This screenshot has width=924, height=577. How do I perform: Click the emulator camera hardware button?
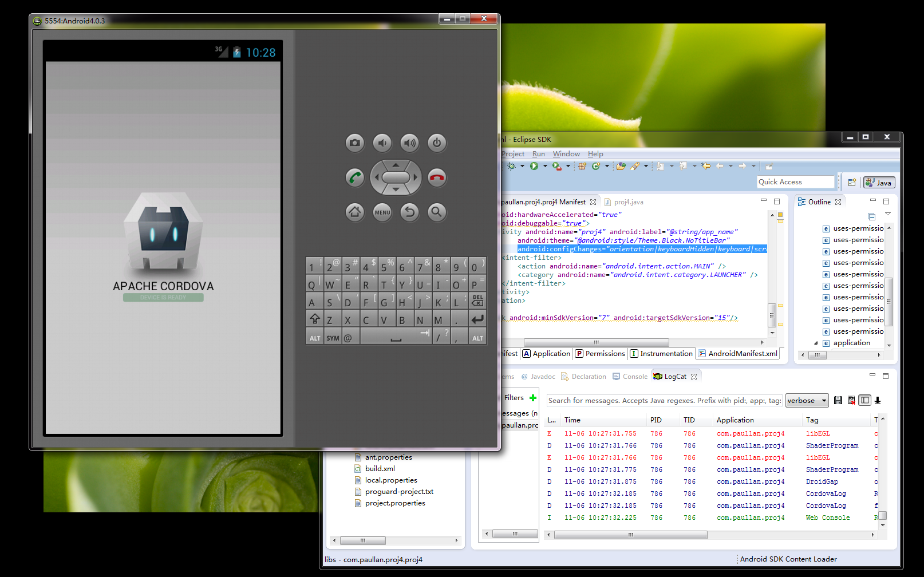point(355,143)
